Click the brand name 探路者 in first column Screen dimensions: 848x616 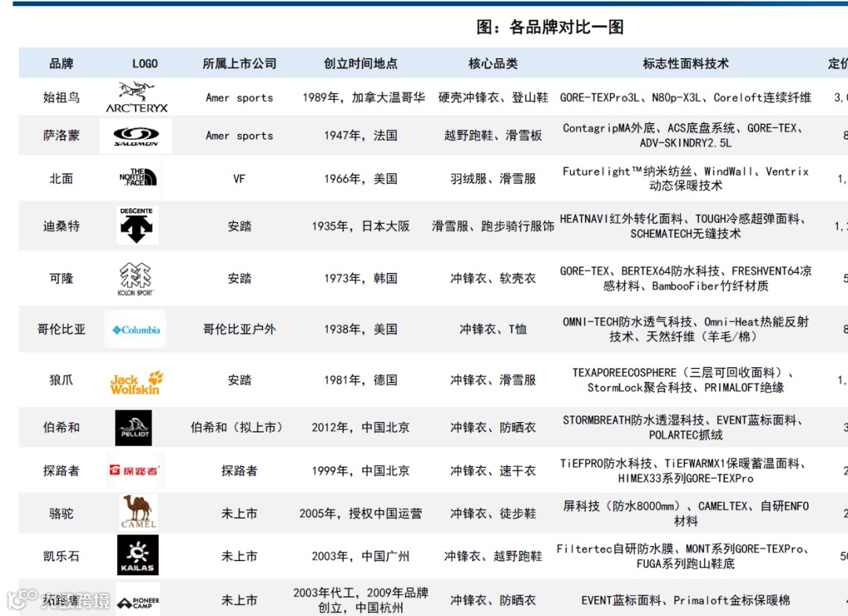click(x=61, y=471)
